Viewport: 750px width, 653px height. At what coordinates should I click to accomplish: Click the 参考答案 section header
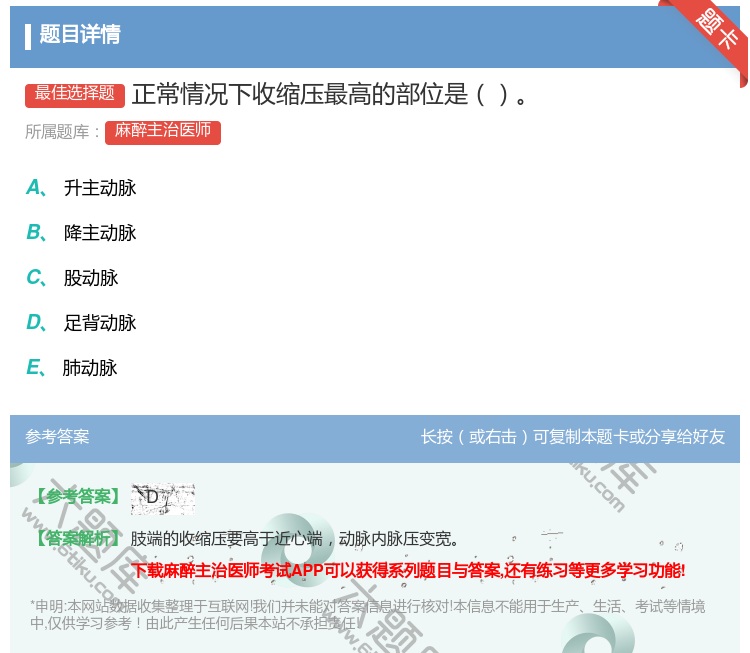coord(57,437)
